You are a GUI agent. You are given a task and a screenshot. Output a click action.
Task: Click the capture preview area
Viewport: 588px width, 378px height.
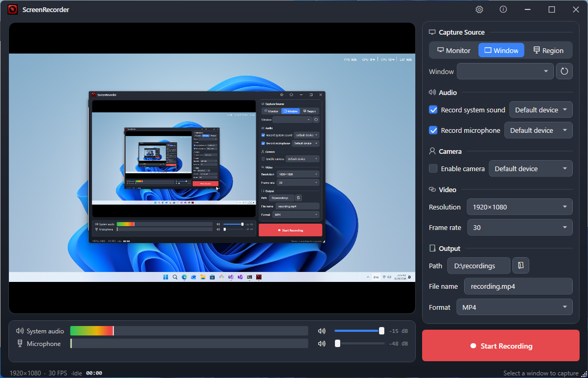(x=212, y=168)
